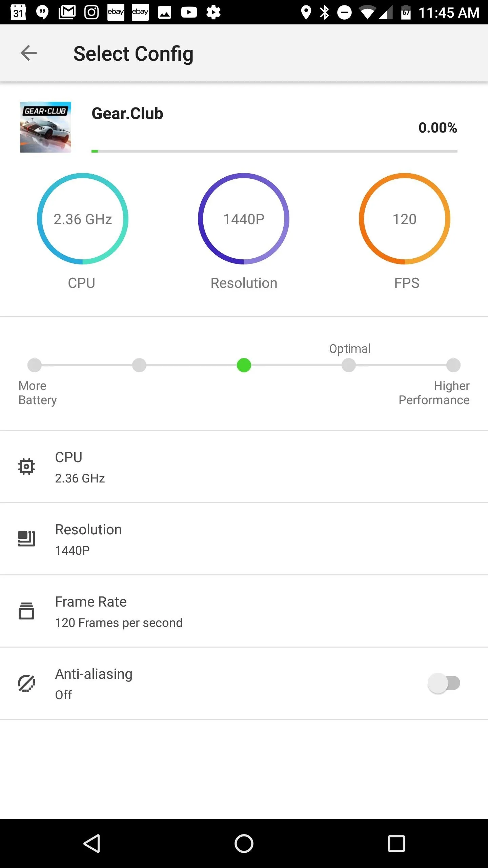This screenshot has height=868, width=488.
Task: Select the Higher Performance slider point
Action: pyautogui.click(x=453, y=365)
